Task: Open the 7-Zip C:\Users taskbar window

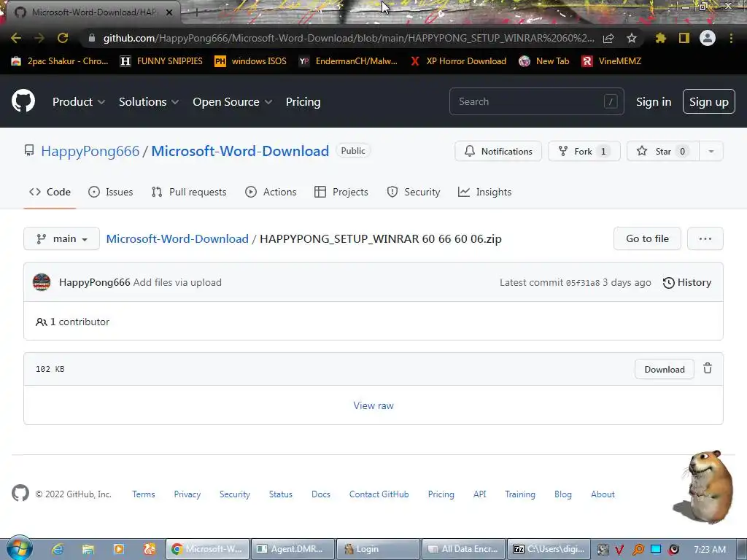Action: [549, 549]
